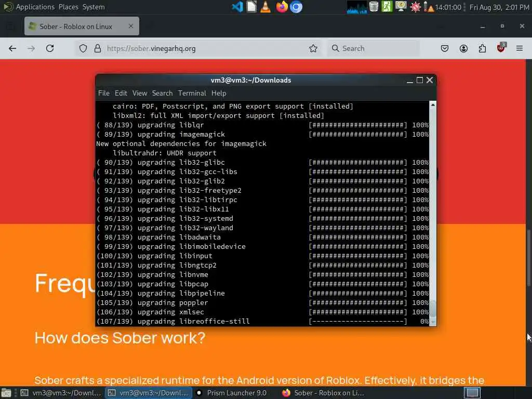Screen dimensions: 532x399
Task: Click the 'upgrading libadwaita' terminal line
Action: tap(263, 237)
